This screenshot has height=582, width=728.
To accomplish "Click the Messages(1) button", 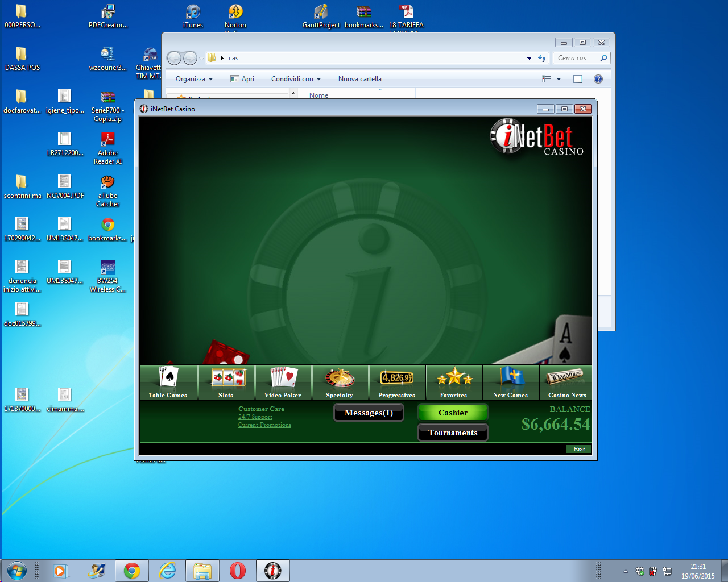I will 369,413.
